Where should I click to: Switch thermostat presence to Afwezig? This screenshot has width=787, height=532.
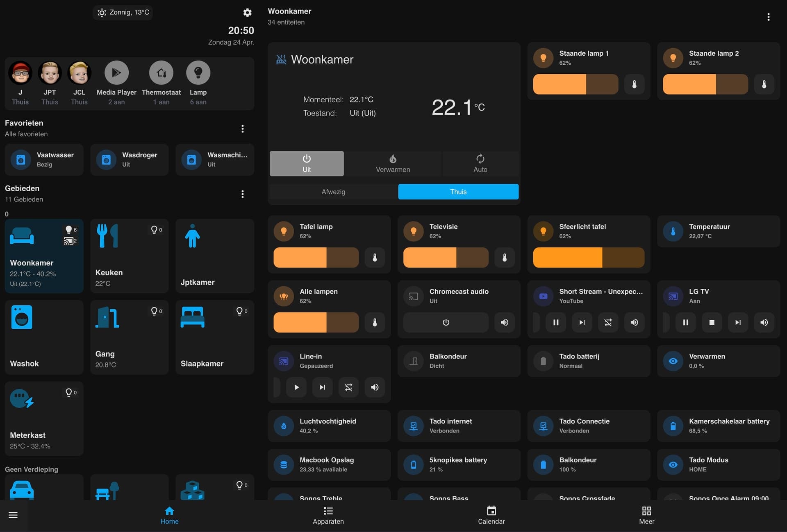333,191
